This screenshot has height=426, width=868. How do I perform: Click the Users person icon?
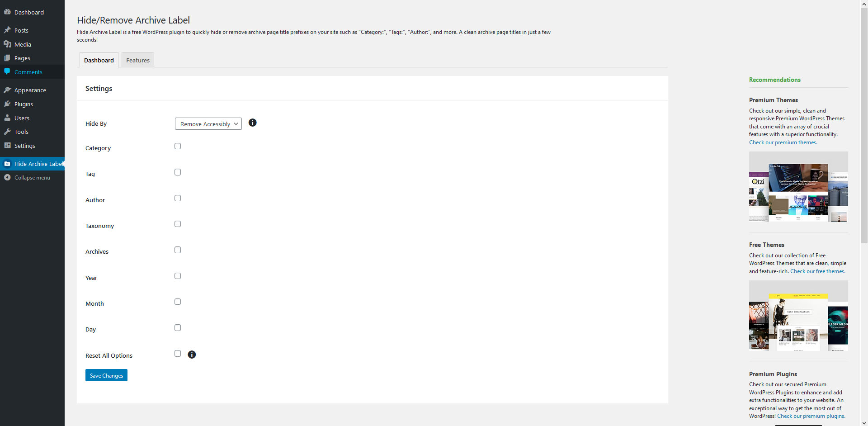point(7,118)
